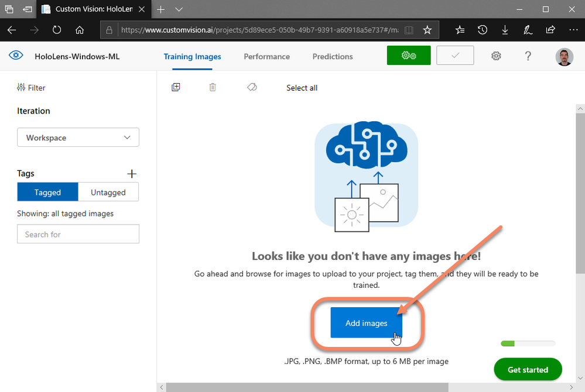
Task: Click the add notes pen icon
Action: (528, 30)
